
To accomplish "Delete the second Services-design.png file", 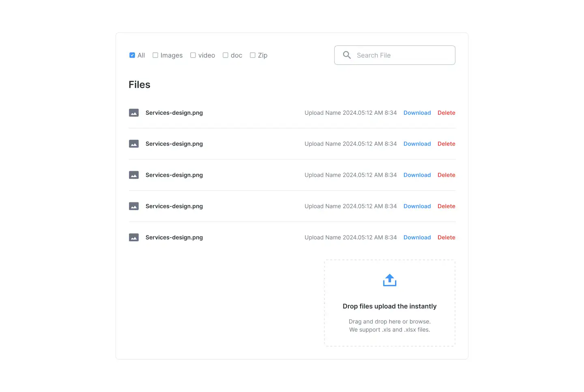I will point(447,144).
